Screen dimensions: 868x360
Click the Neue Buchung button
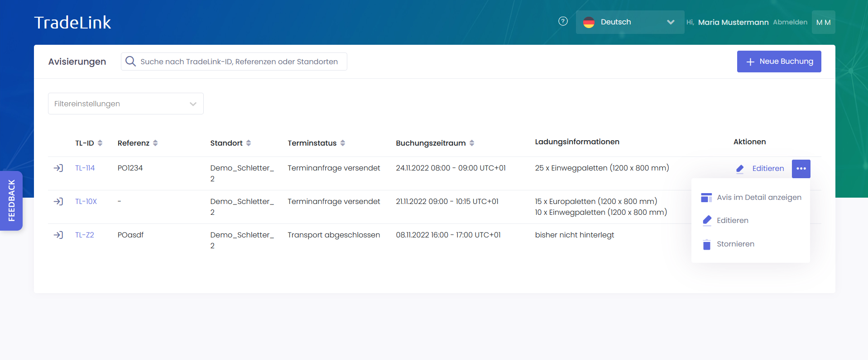click(779, 62)
